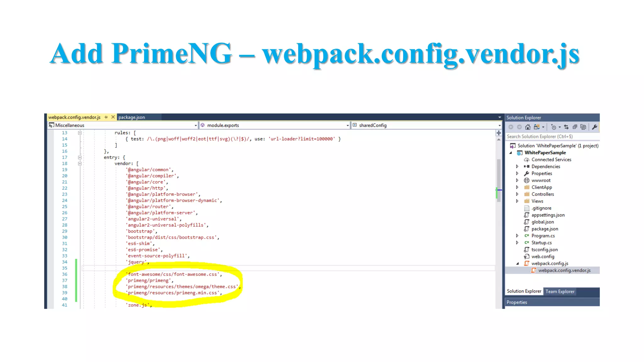The image size is (644, 362).
Task: Click the 'primeng/primeng' code line
Action: coord(149,281)
